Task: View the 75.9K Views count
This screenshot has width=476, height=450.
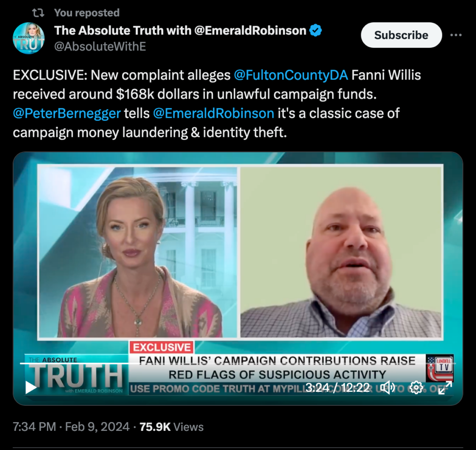Action: point(172,427)
